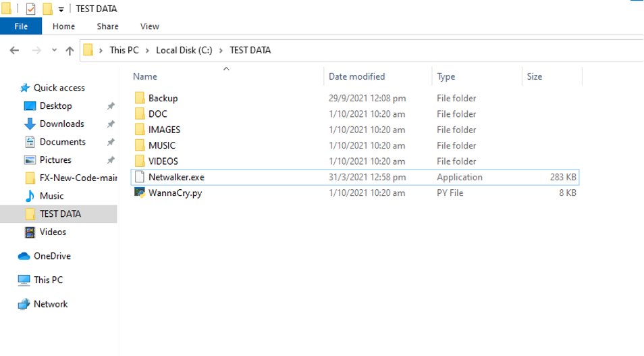Viewport: 644px width, 356px height.
Task: Go back using the Back arrow
Action: (16, 51)
